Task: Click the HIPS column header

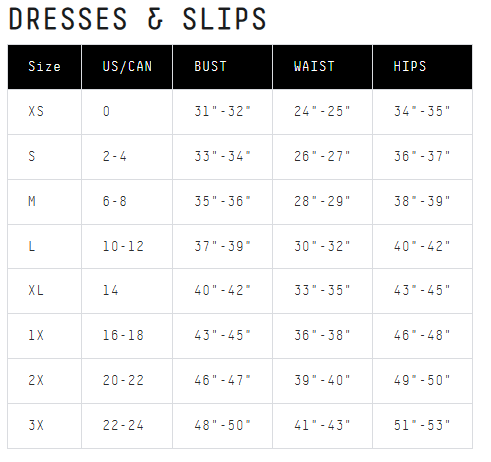Action: (422, 67)
